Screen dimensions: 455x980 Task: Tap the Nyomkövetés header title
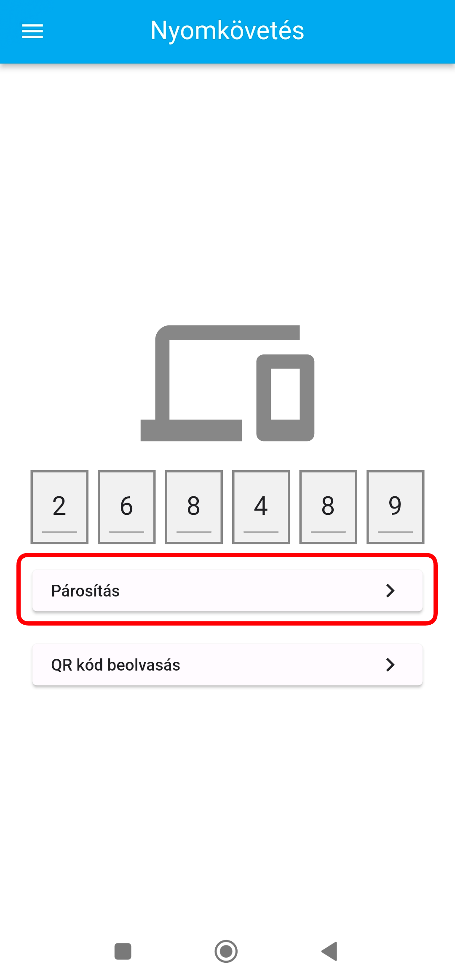(x=227, y=31)
